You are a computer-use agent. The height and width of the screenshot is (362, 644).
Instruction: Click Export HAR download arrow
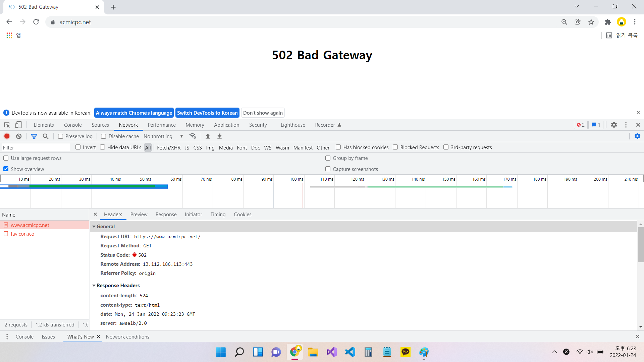[x=219, y=136]
